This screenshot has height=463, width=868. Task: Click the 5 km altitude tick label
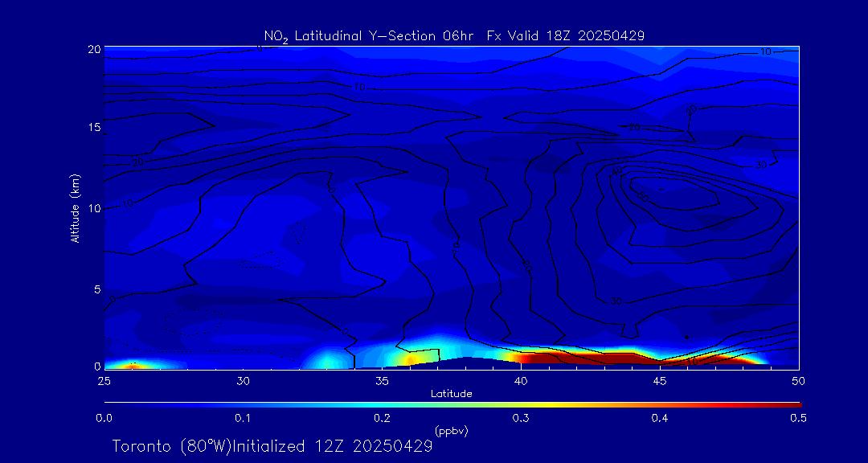(96, 289)
